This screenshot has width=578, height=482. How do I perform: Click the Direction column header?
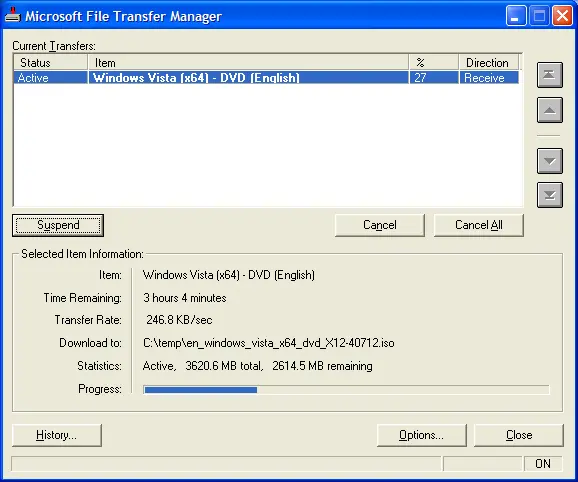489,63
